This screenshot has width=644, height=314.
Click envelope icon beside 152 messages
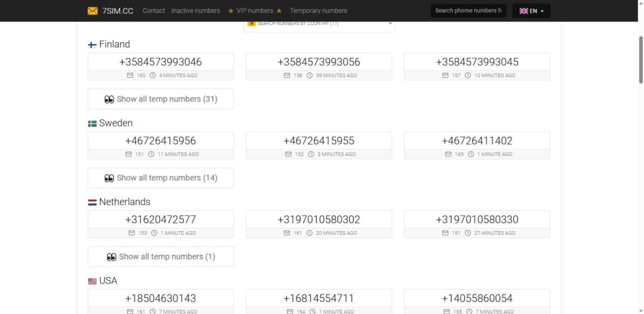pyautogui.click(x=288, y=154)
